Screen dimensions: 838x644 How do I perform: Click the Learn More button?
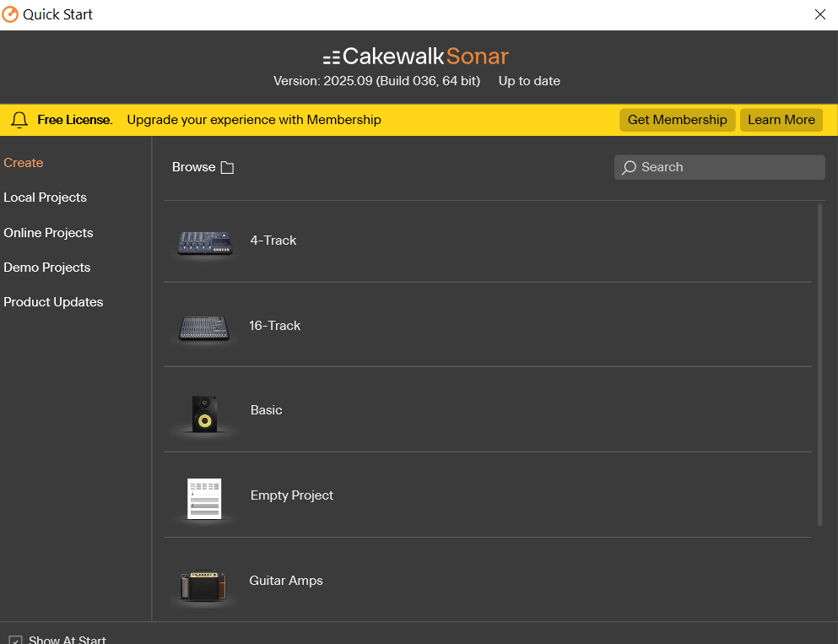pos(781,120)
